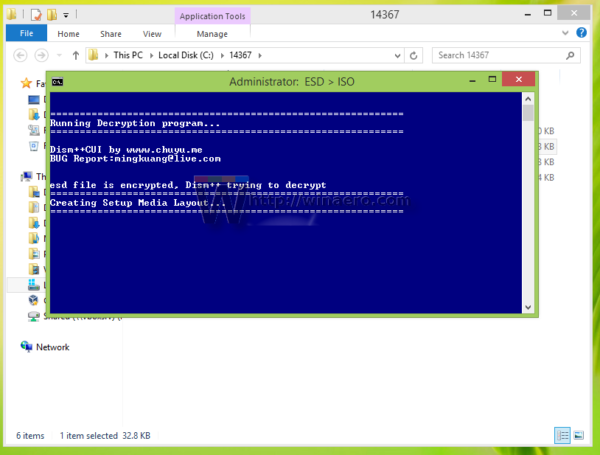Click the command prompt system icon
The width and height of the screenshot is (600, 455).
(58, 82)
